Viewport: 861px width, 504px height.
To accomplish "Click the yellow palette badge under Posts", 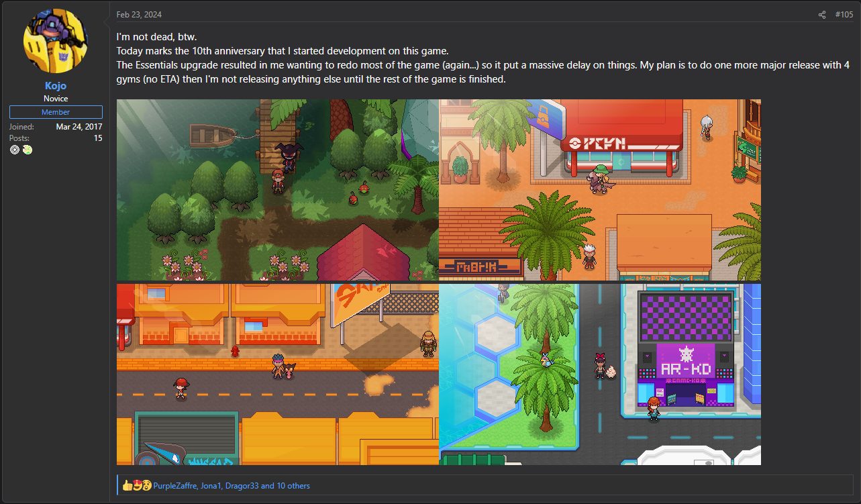I will [27, 150].
